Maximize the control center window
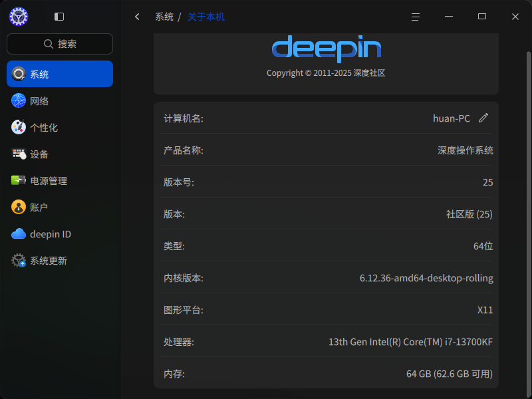The width and height of the screenshot is (532, 399). (481, 17)
